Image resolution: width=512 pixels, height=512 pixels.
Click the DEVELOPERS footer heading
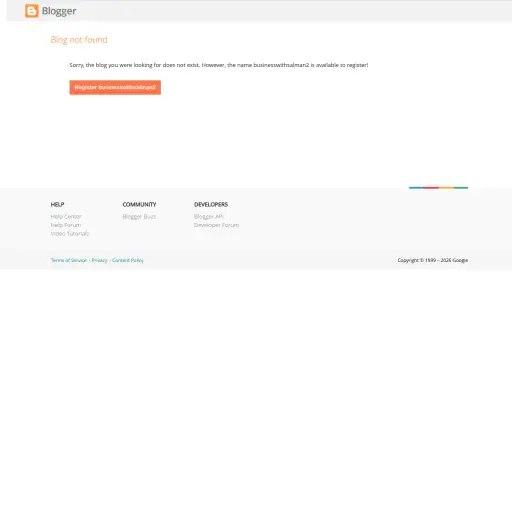coord(211,204)
